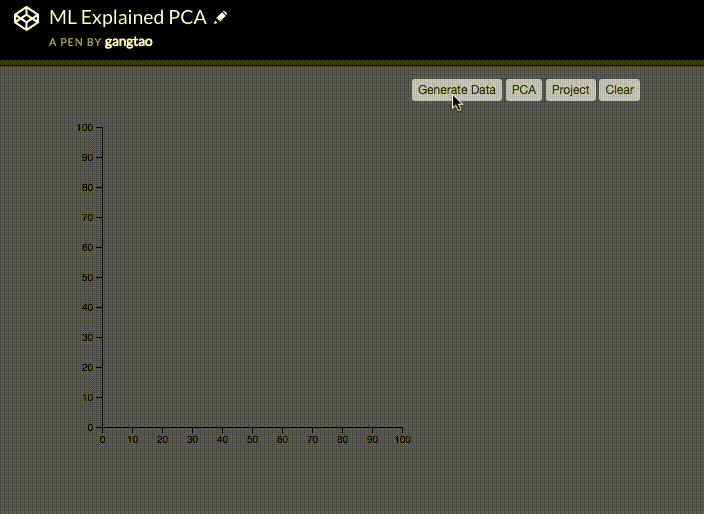This screenshot has height=514, width=704.
Task: Click the 100 label on y-axis
Action: tap(84, 127)
